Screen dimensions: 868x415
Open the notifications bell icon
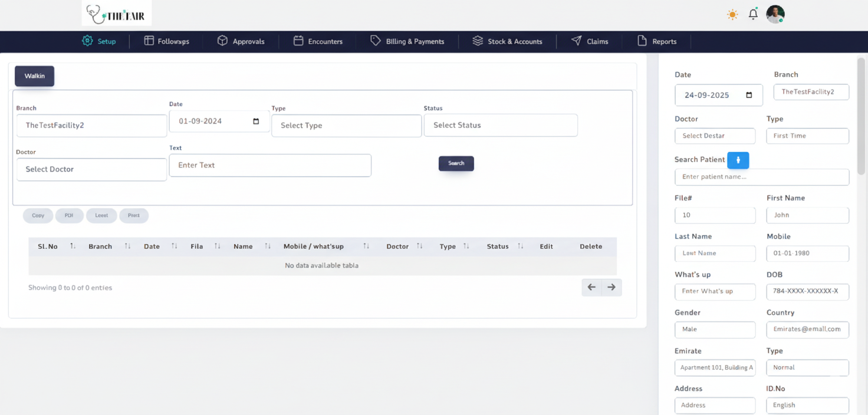coord(753,14)
